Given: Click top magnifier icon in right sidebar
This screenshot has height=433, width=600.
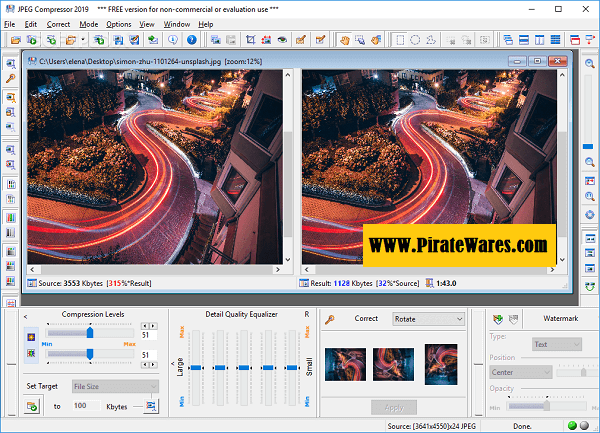Looking at the screenshot, I should click(x=590, y=63).
